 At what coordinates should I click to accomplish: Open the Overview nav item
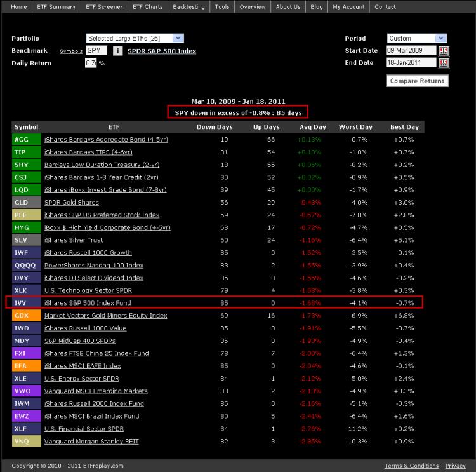click(x=252, y=7)
